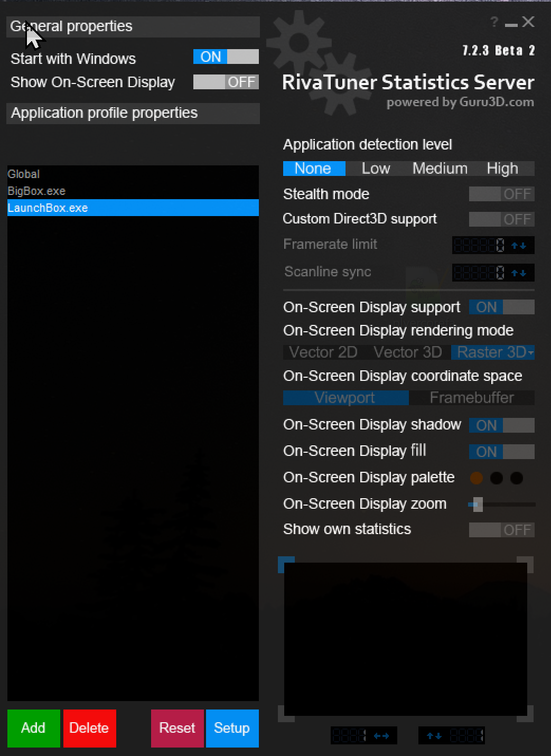551x756 pixels.
Task: Pick the middle OSD palette color
Action: click(497, 478)
